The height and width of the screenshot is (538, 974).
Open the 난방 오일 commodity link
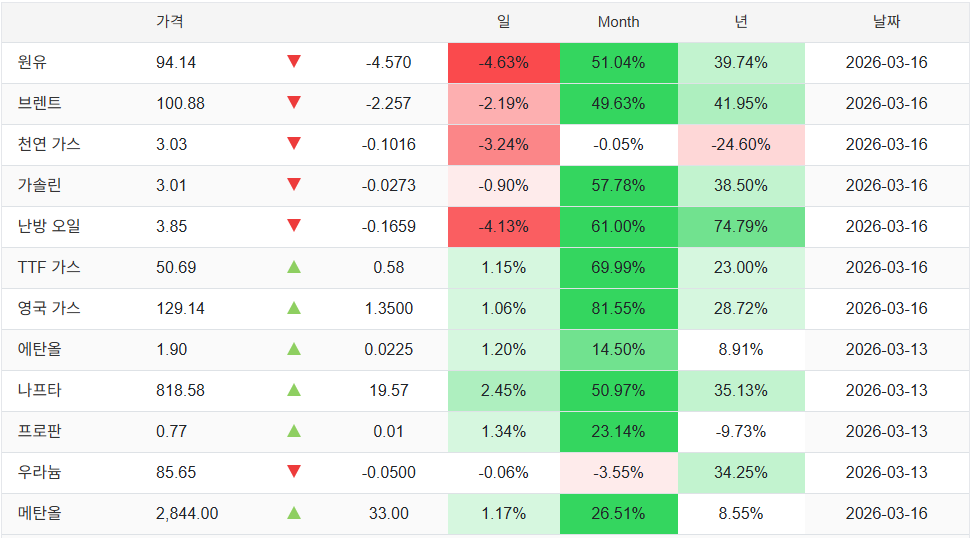(49, 226)
